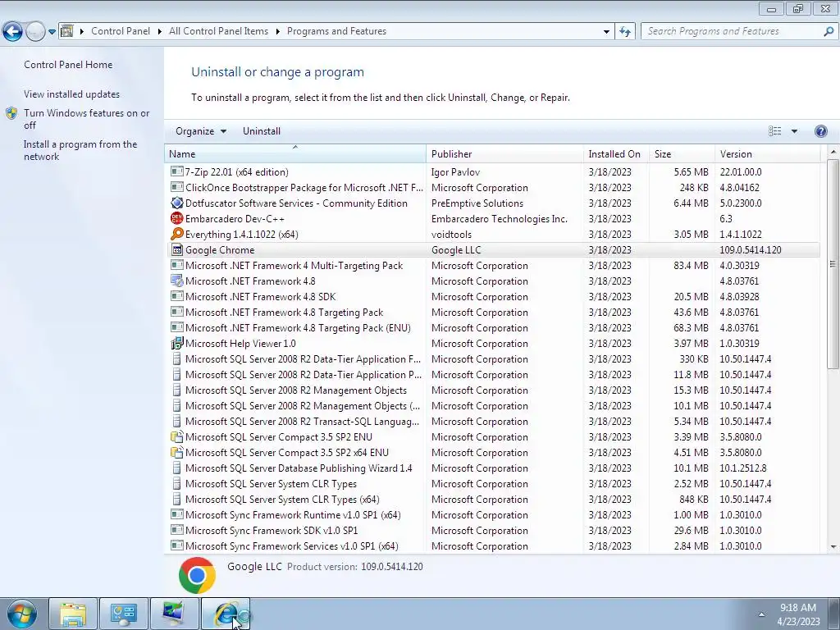Click Igor Pavlov publisher cell

(x=455, y=172)
